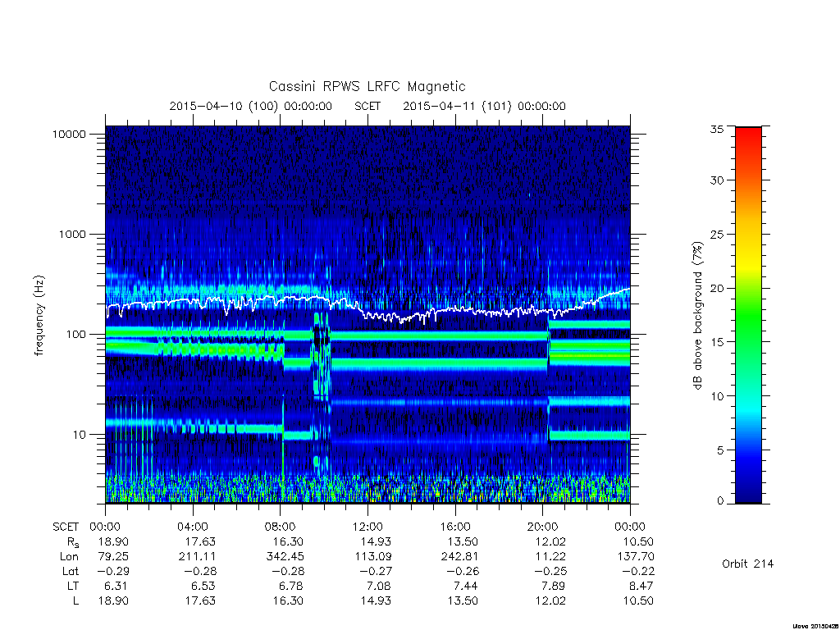This screenshot has width=840, height=630.
Task: Click the 'Orbit 214' text
Action: click(x=747, y=564)
